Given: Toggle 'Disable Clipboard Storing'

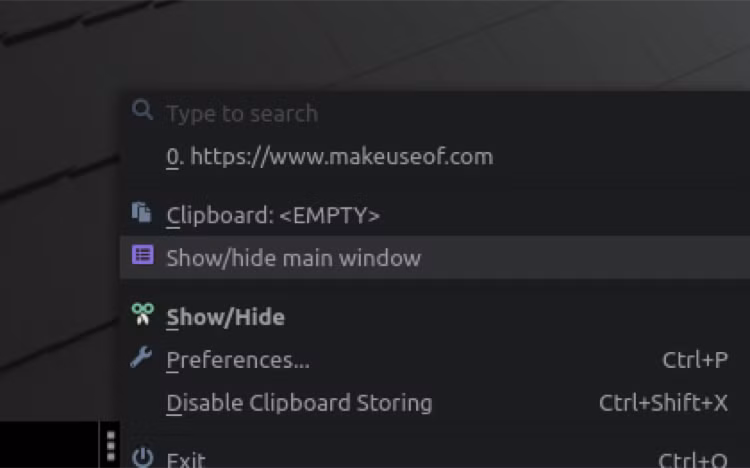Looking at the screenshot, I should [x=434, y=402].
